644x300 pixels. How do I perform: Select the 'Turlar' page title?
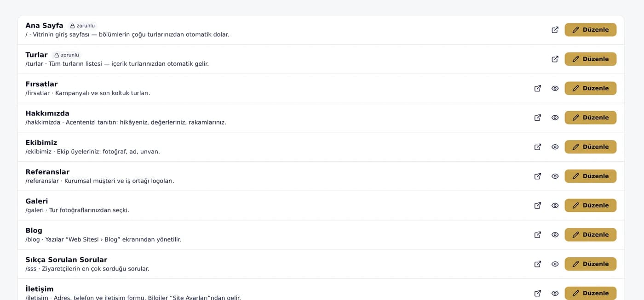tap(36, 55)
